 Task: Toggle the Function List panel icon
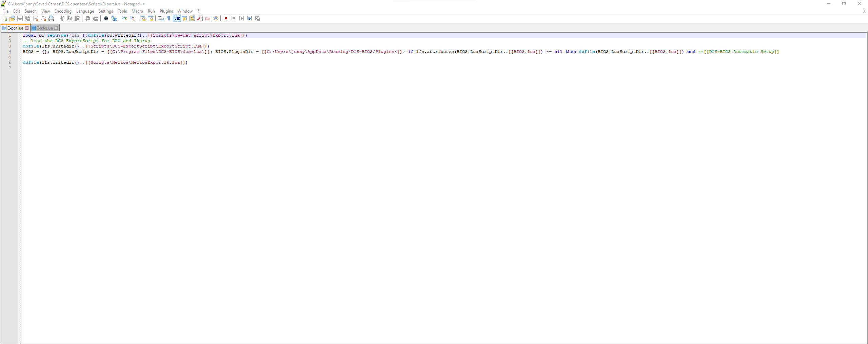[200, 18]
